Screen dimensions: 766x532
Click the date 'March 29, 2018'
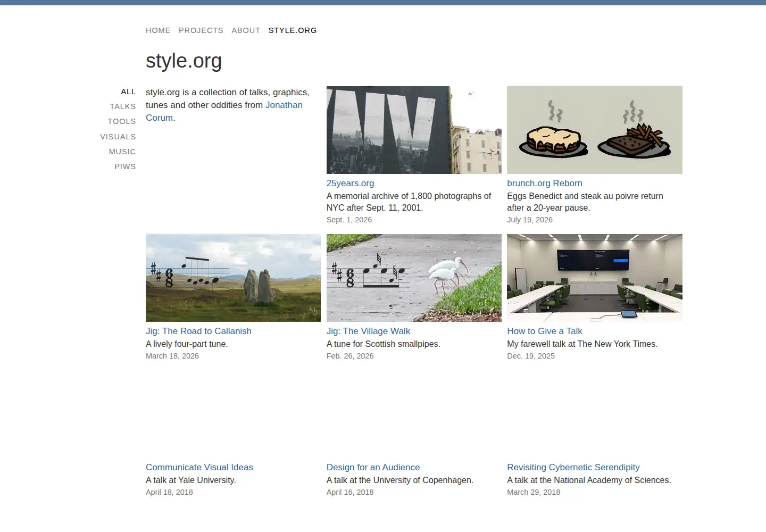(534, 492)
